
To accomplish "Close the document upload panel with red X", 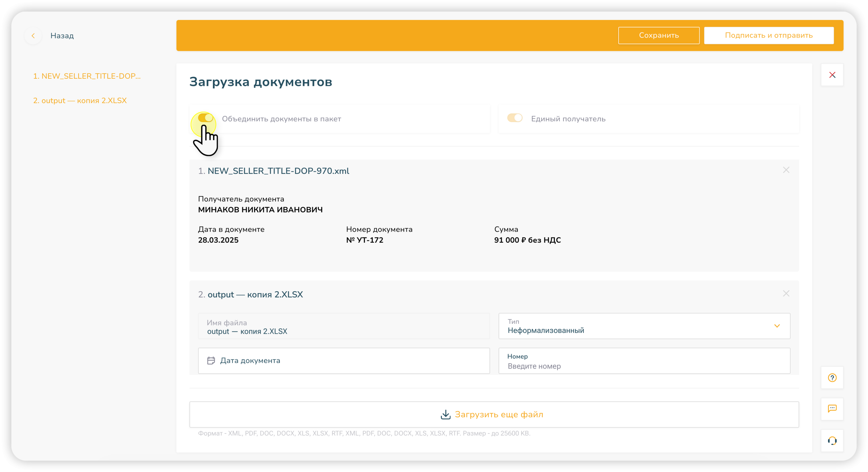I will coord(832,75).
